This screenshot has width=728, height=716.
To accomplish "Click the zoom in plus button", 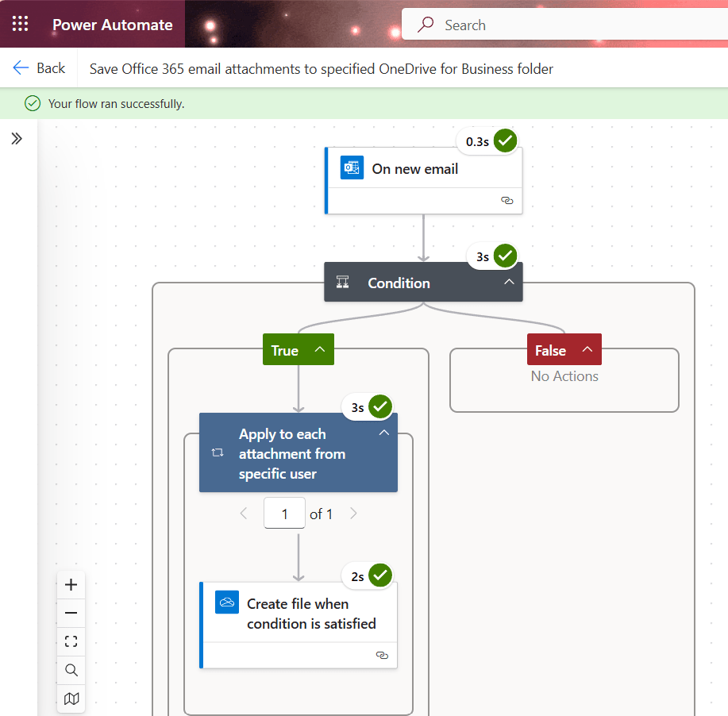I will 71,585.
